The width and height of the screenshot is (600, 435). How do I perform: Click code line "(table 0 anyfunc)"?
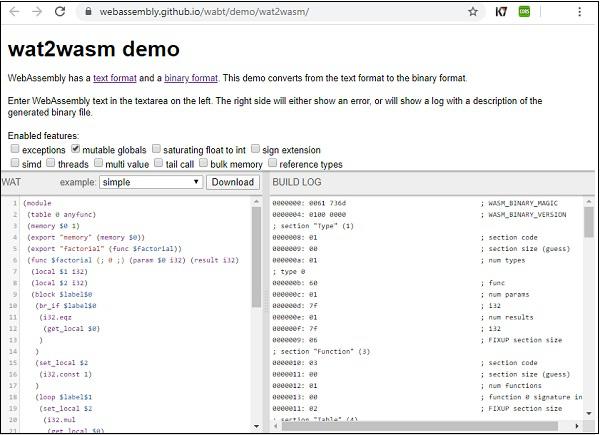[x=62, y=215]
